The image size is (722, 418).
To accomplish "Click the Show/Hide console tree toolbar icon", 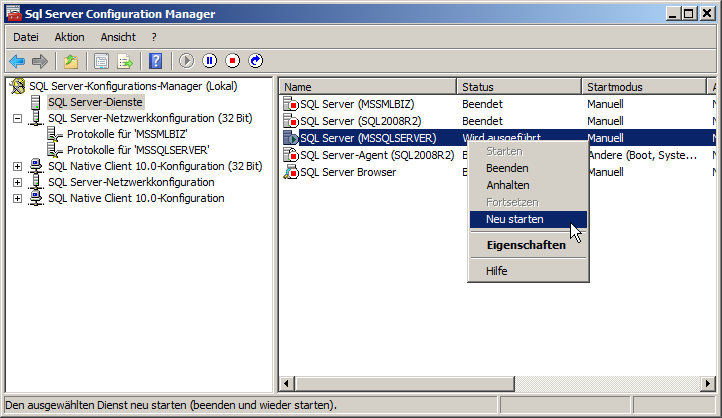I will click(101, 61).
